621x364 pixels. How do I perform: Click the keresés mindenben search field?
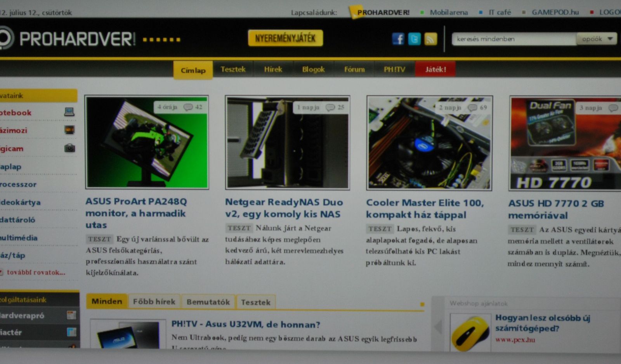(514, 39)
